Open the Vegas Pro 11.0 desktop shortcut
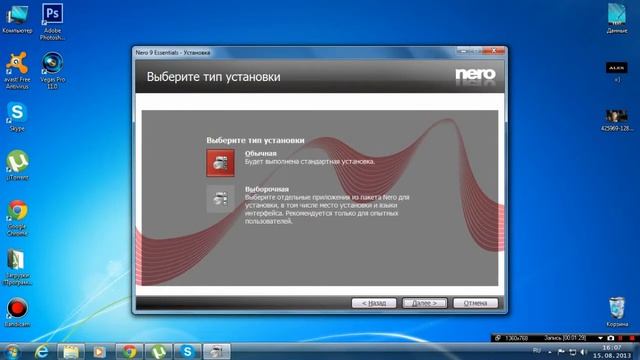The width and height of the screenshot is (640, 360). (x=52, y=70)
